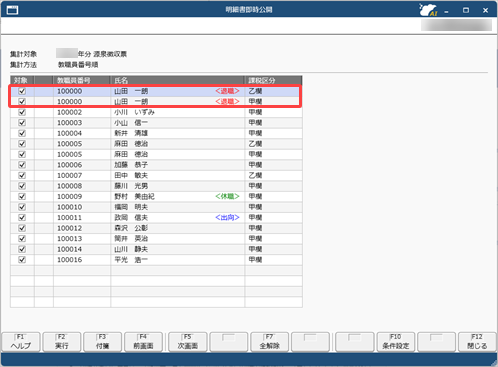The height and width of the screenshot is (367, 498).
Task: Uncheck the 100000 甲欄 row checkbox
Action: coord(22,102)
